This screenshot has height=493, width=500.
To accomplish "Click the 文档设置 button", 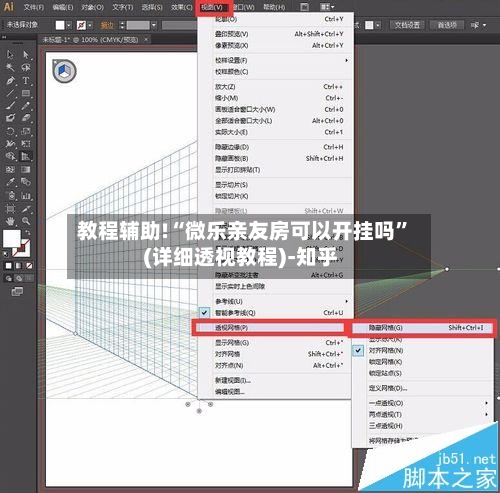I will click(407, 25).
